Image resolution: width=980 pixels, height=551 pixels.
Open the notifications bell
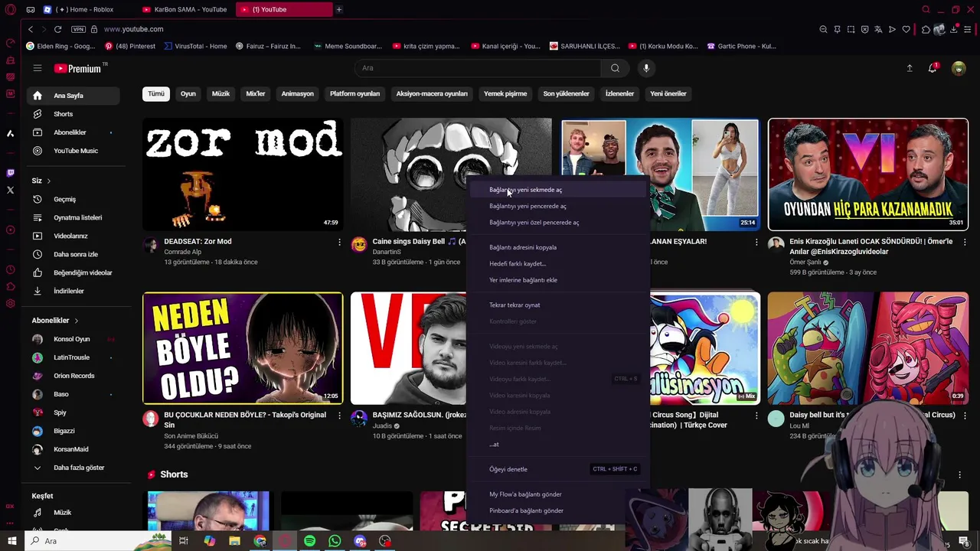[933, 68]
